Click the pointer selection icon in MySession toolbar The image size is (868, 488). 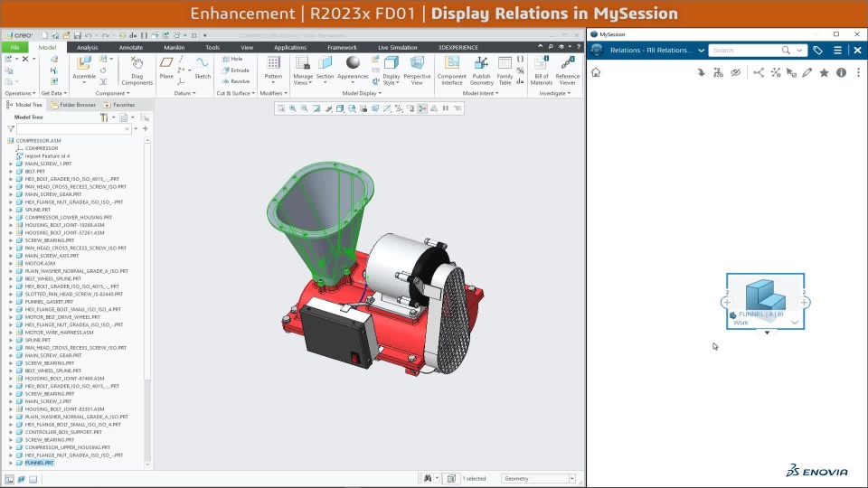791,72
